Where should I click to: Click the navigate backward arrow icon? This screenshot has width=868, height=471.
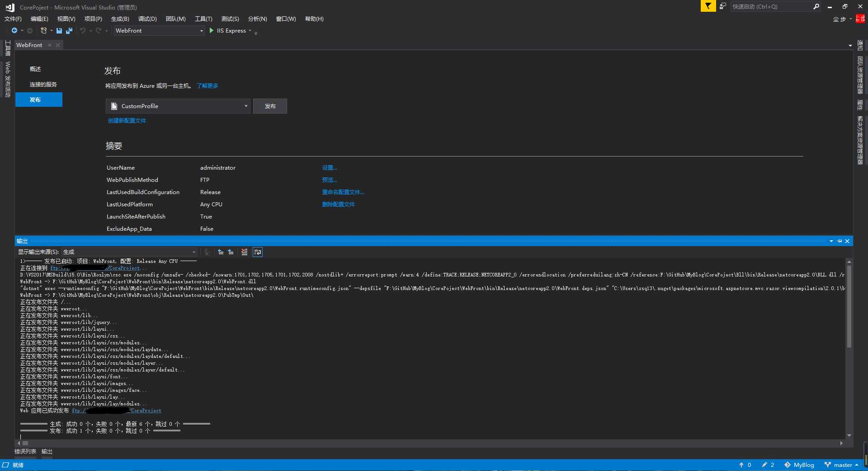[14, 30]
